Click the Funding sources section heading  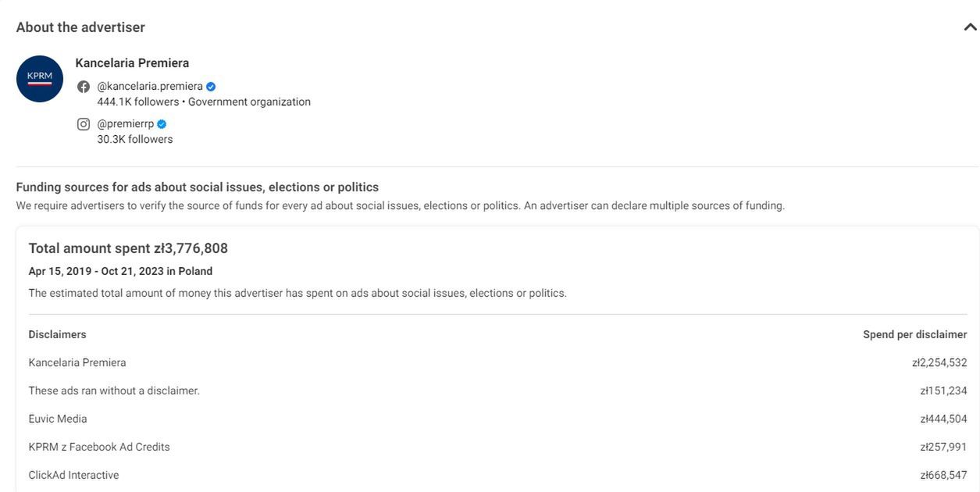(198, 187)
